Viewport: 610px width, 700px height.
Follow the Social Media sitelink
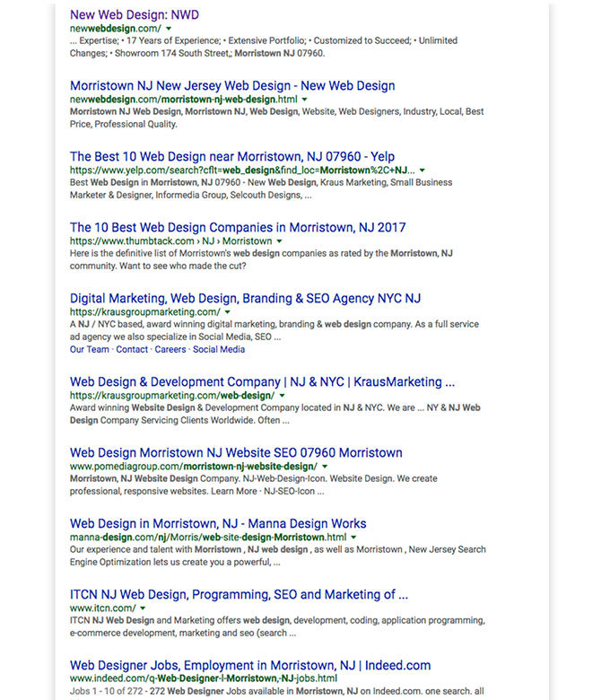click(219, 350)
